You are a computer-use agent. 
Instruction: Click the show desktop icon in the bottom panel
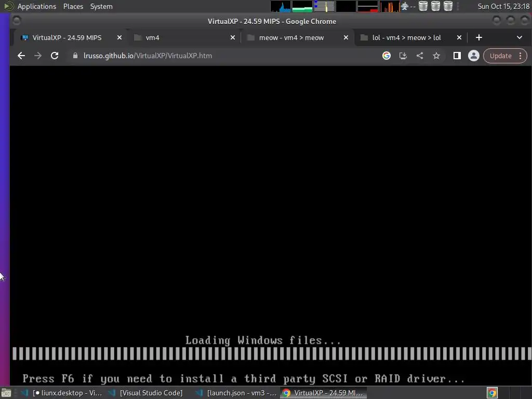tap(6, 393)
